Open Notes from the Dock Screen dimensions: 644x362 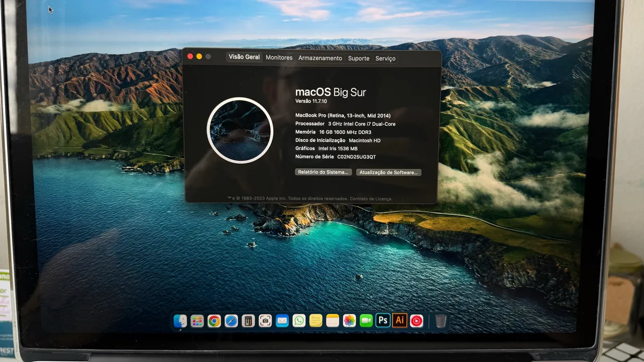[333, 321]
